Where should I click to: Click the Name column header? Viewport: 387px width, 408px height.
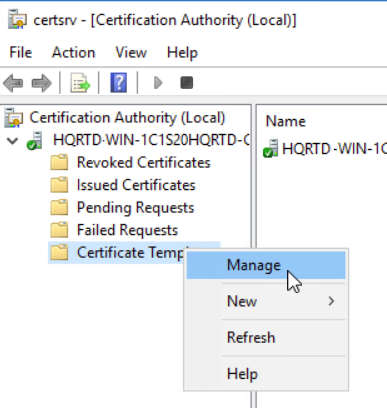[285, 121]
